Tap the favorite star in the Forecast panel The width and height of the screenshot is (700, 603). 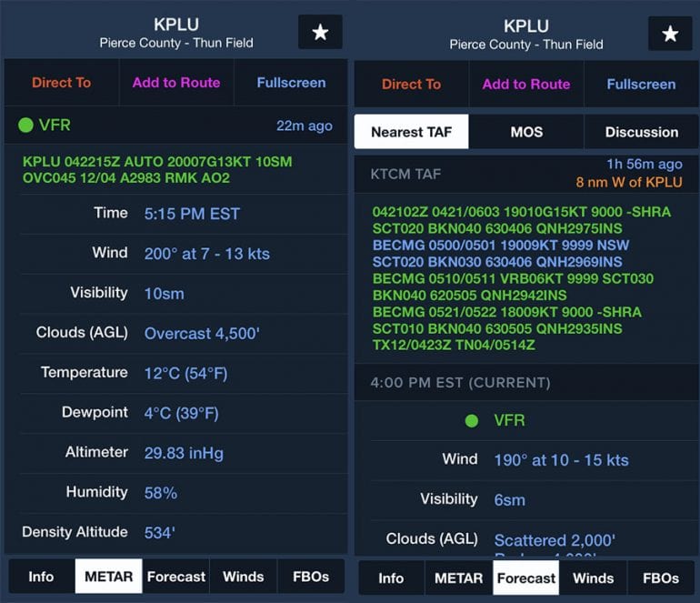tap(670, 34)
